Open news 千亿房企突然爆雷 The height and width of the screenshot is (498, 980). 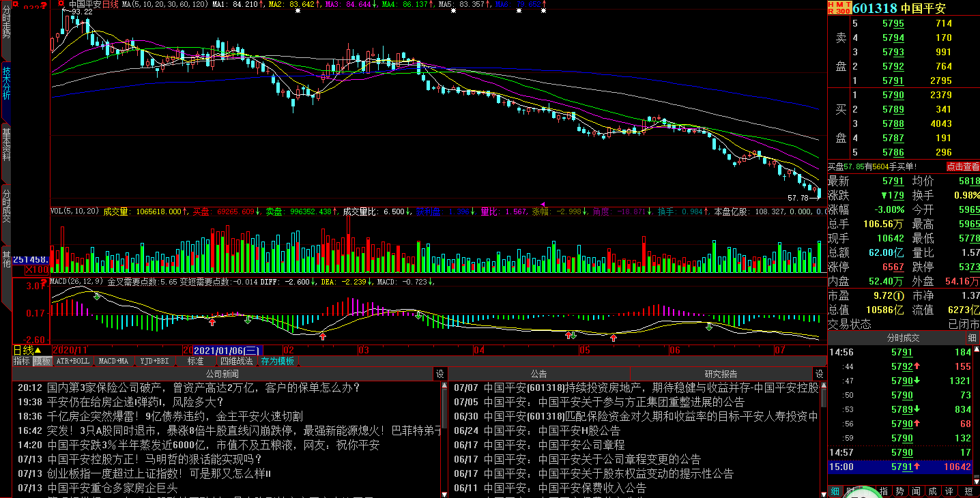(x=175, y=416)
